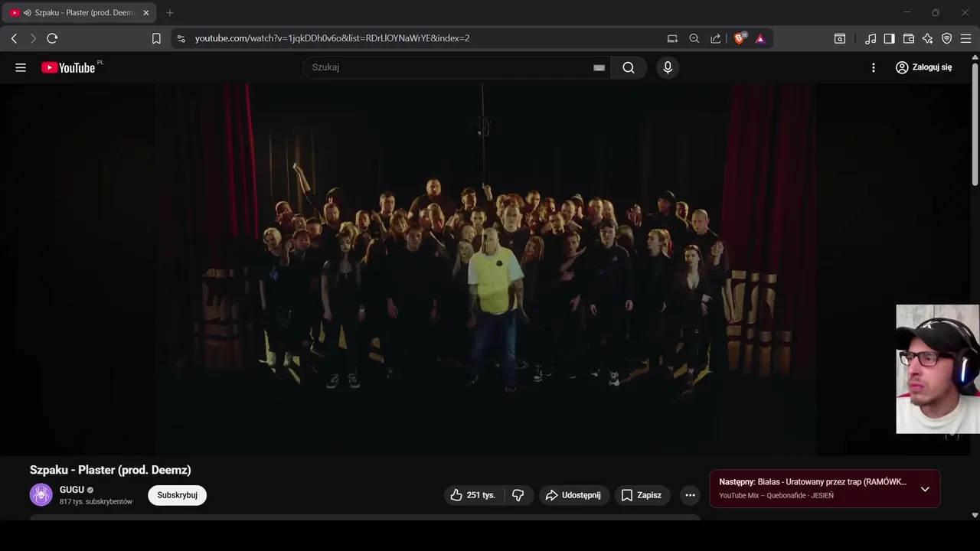Select the Szpaku - Plaster browser tab
Viewport: 980px width, 551px height.
(x=79, y=13)
